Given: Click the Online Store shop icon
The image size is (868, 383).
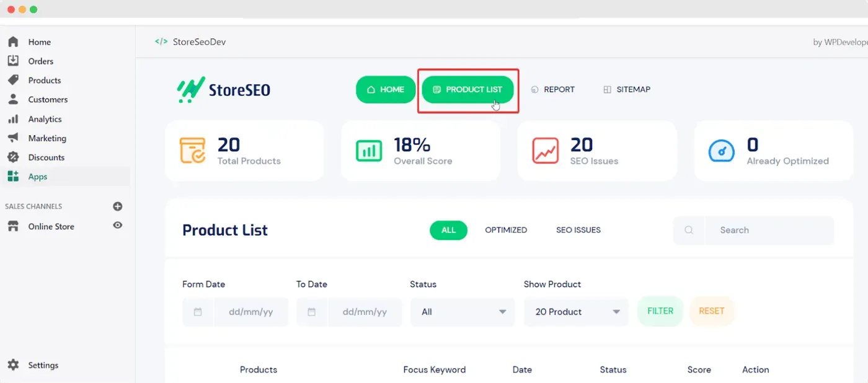Looking at the screenshot, I should [x=13, y=227].
